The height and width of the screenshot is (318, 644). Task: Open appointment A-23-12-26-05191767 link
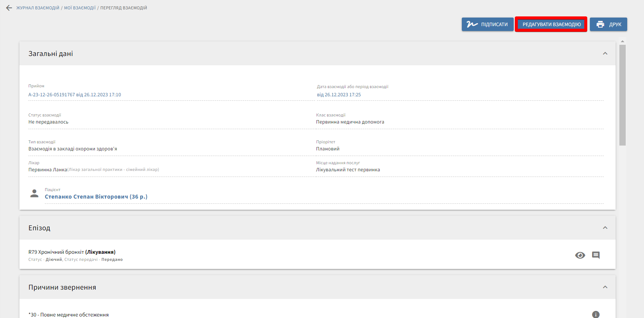pyautogui.click(x=75, y=95)
